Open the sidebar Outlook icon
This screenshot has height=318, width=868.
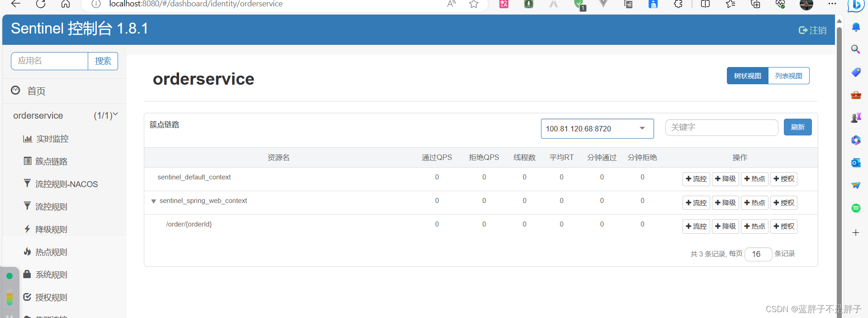(856, 163)
